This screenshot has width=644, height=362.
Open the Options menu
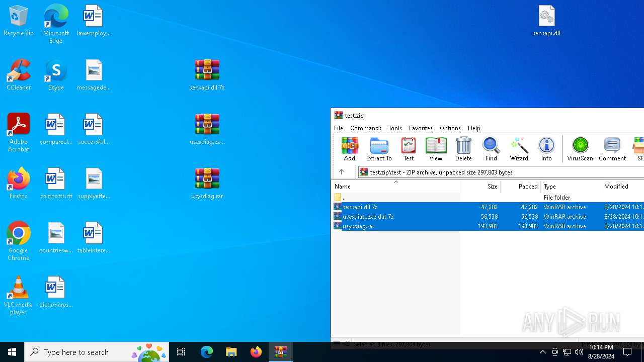(450, 128)
